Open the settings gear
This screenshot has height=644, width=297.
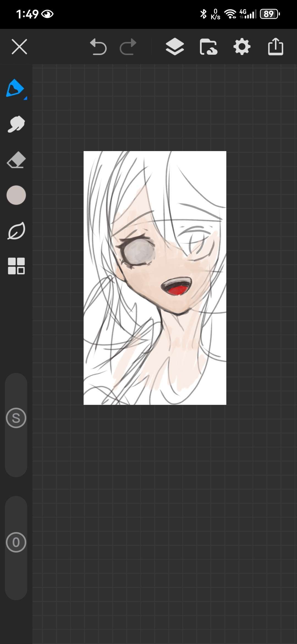tap(242, 47)
